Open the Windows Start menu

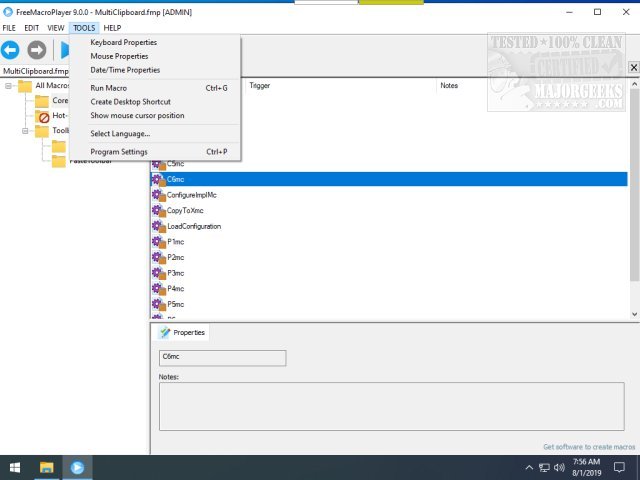click(15, 467)
